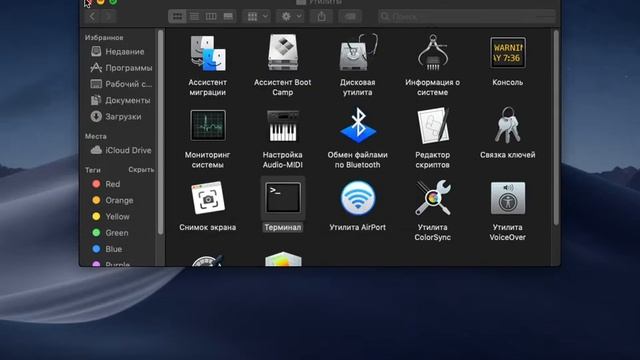Open the Редактор скриптов icon

(433, 125)
